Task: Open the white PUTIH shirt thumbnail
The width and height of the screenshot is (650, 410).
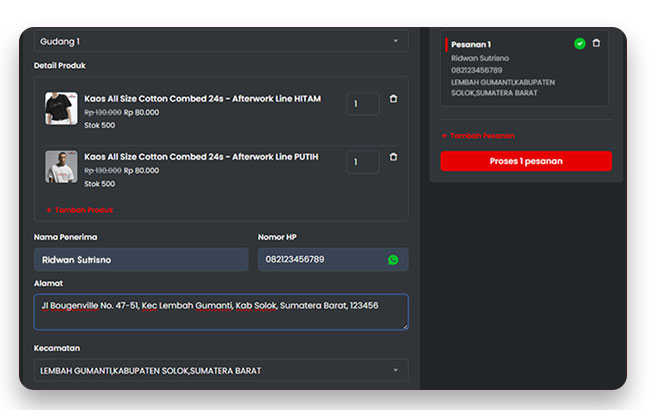Action: coord(61,166)
